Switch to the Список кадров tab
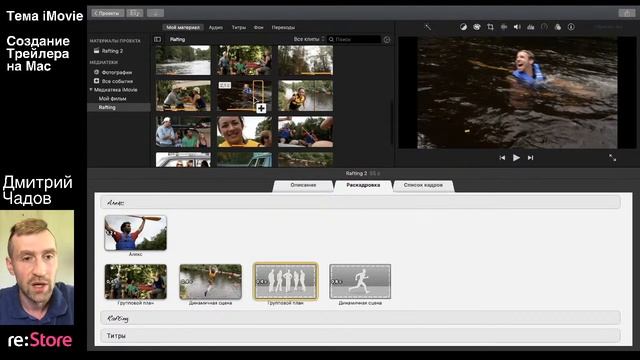Viewport: 640px width, 360px height. pyautogui.click(x=423, y=185)
